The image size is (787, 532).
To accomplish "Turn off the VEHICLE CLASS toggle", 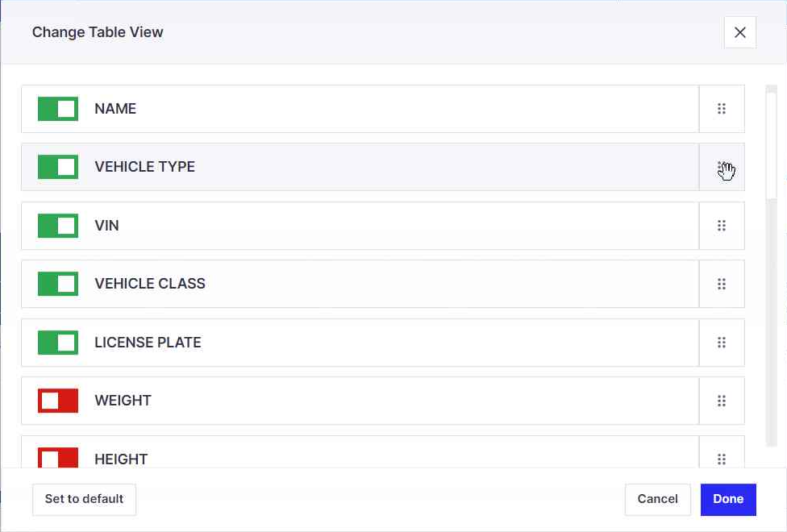I will point(56,284).
